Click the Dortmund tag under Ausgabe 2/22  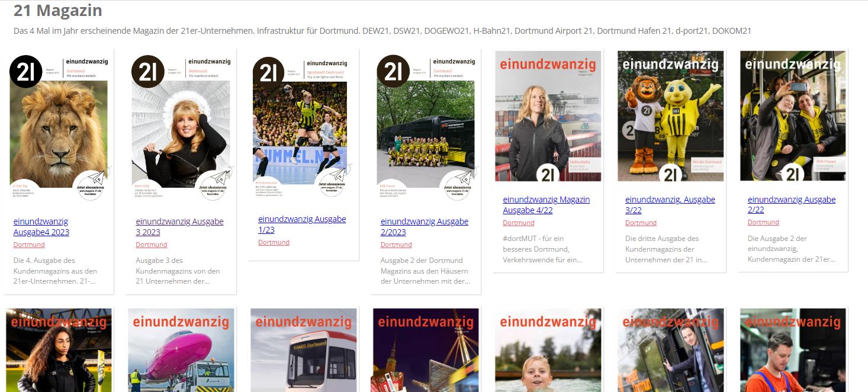pos(763,222)
